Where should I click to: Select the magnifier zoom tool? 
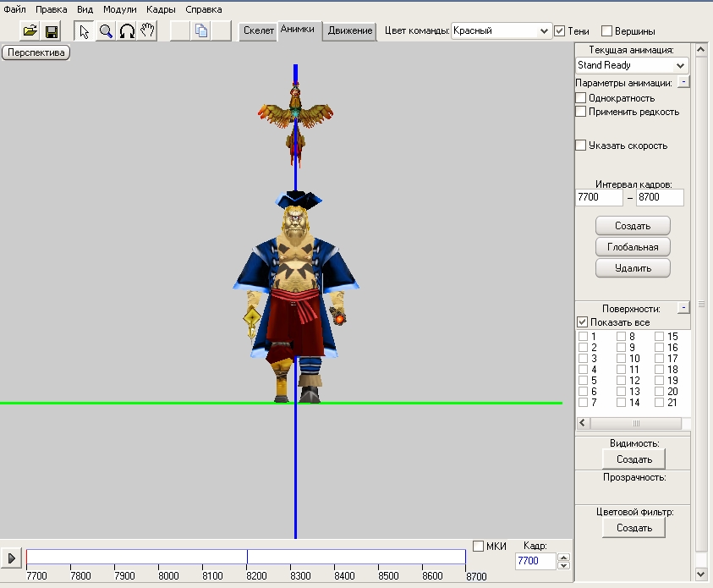(106, 31)
